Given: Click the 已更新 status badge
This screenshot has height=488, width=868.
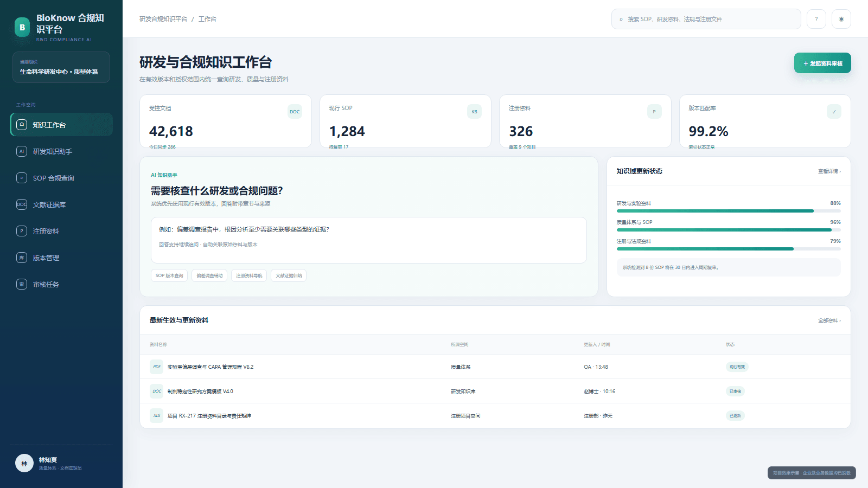Looking at the screenshot, I should [x=735, y=416].
